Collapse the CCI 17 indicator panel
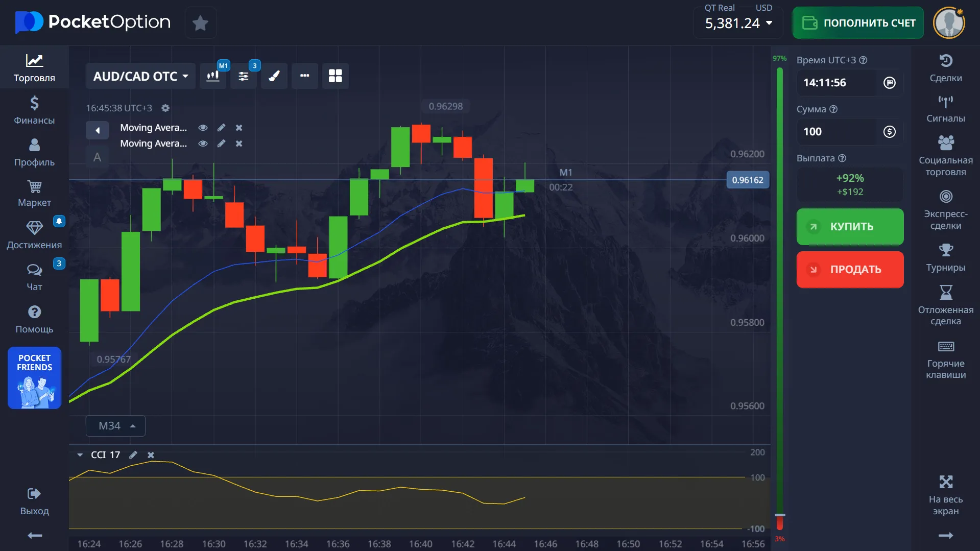Screen dimensions: 980x551 [80, 454]
